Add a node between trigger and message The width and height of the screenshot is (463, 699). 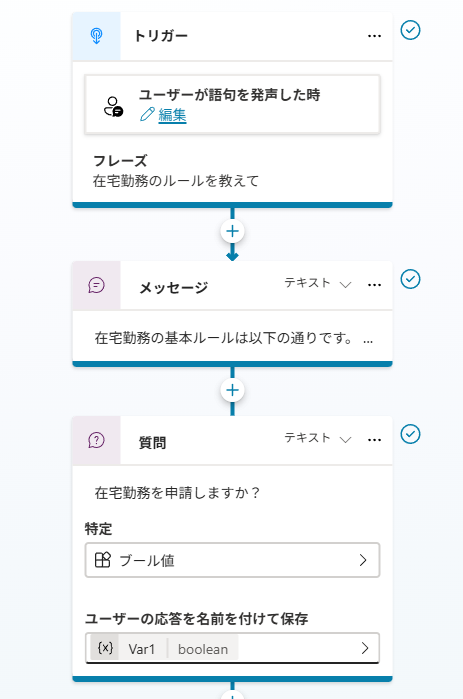pyautogui.click(x=232, y=231)
